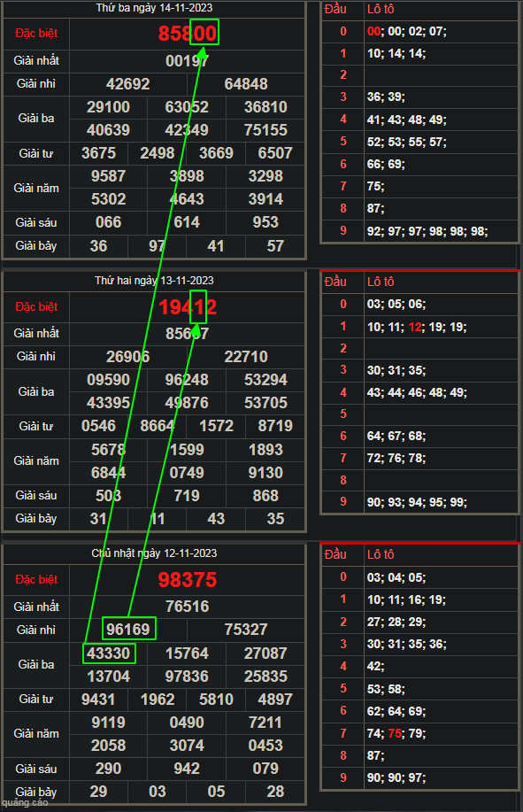Viewport: 523px width, 812px height.
Task: Click the Đặc biệt number 19412
Action: 188,307
